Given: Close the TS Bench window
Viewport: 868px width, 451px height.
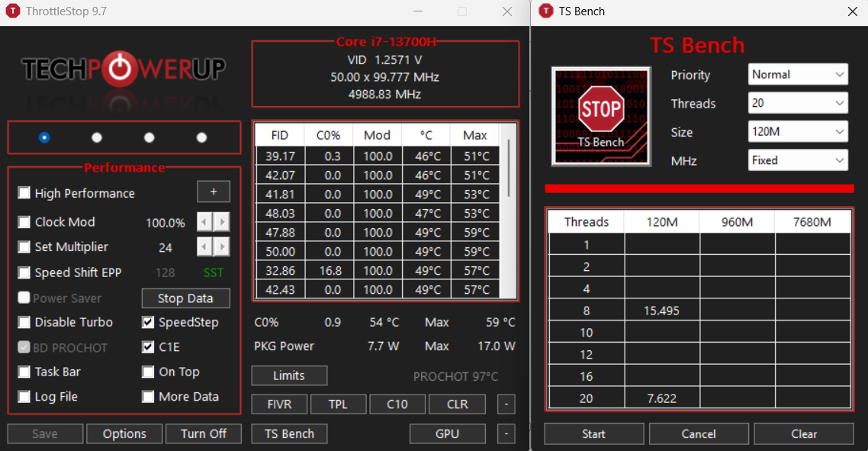Looking at the screenshot, I should coord(853,11).
